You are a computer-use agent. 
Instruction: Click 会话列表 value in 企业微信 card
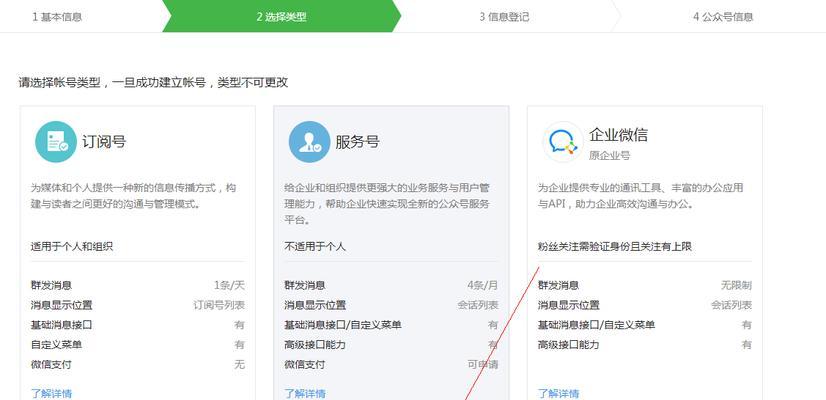point(732,305)
